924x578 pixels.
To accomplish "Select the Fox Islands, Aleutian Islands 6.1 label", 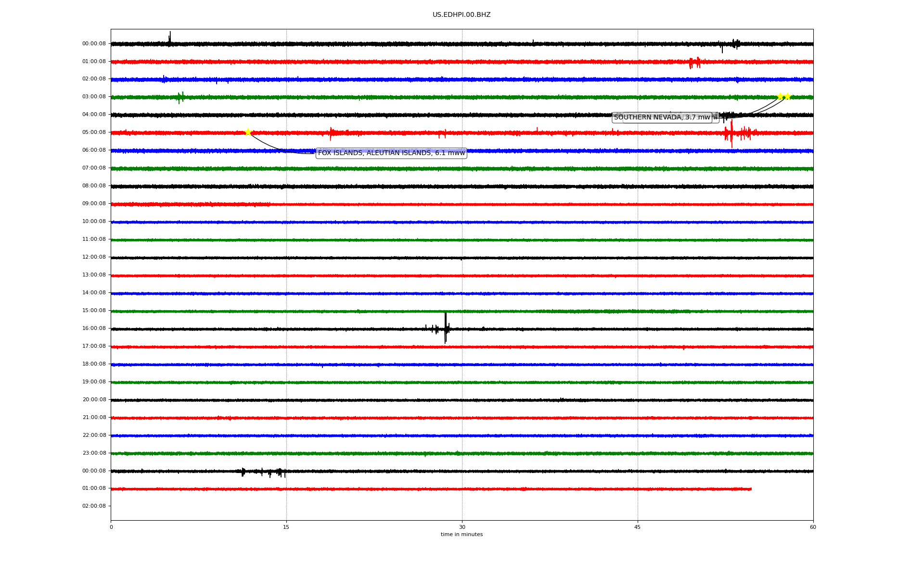I will 391,153.
